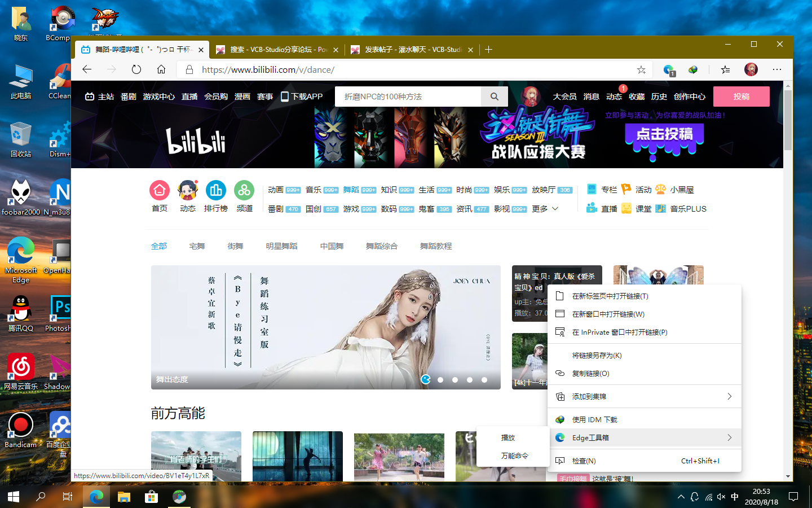Choose 将链接另存为 from the context menu
Viewport: 812px width, 508px height.
[x=645, y=356]
